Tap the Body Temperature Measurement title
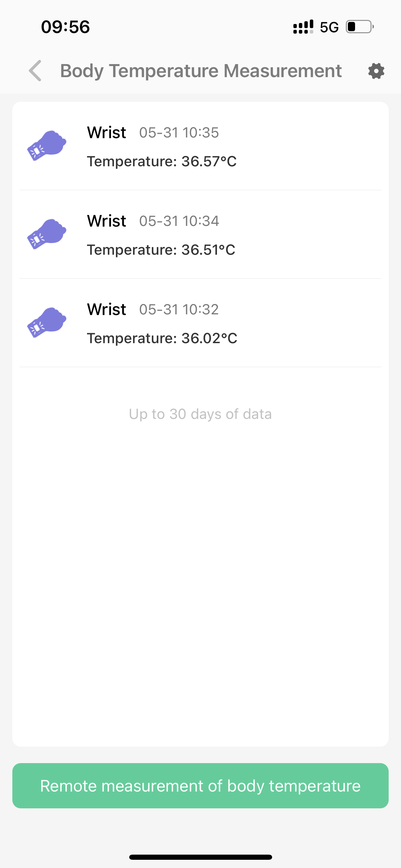Screen dimensions: 401x868 click(x=201, y=71)
